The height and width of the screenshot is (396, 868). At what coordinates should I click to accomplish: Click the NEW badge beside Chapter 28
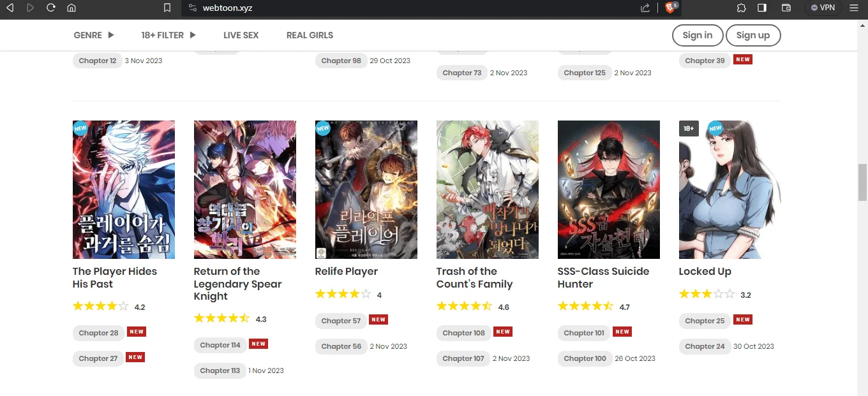(137, 332)
